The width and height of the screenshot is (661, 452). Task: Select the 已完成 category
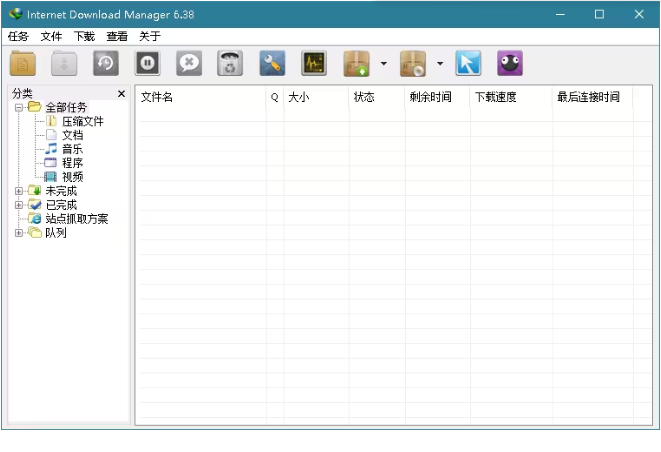(61, 205)
